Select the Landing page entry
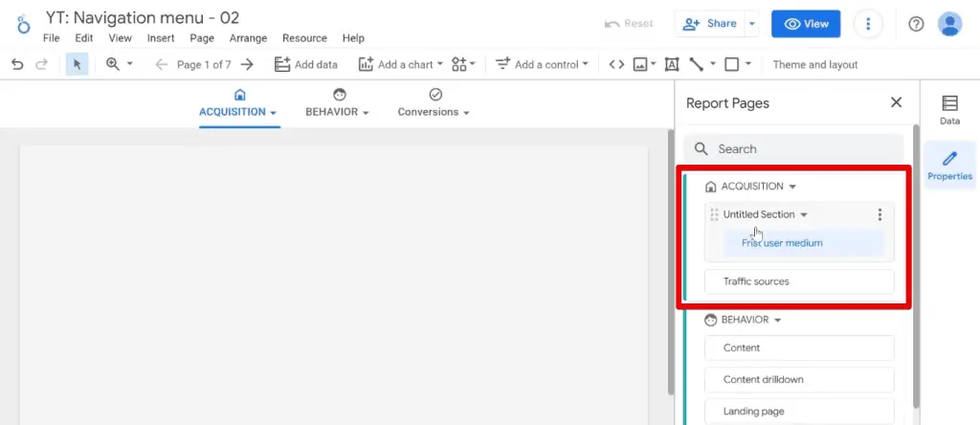 point(799,412)
